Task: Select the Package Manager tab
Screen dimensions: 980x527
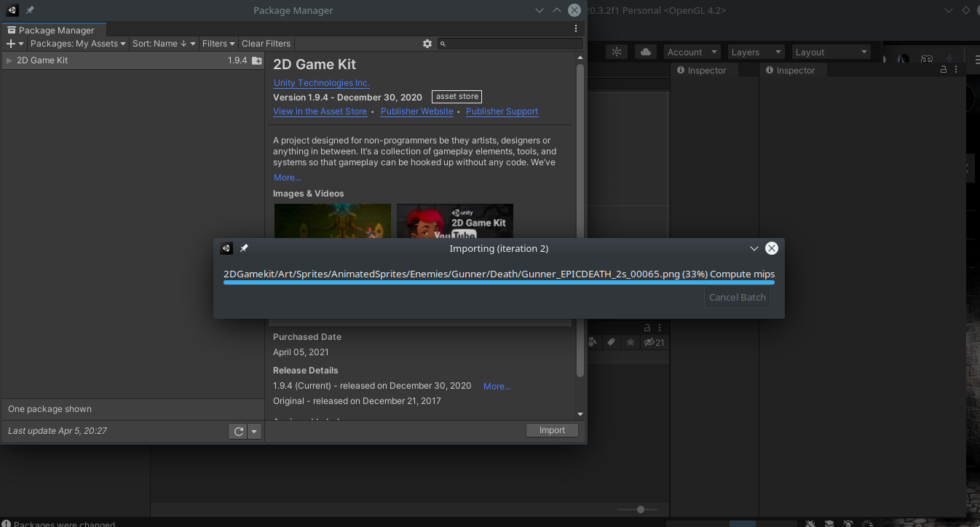Action: [x=54, y=30]
